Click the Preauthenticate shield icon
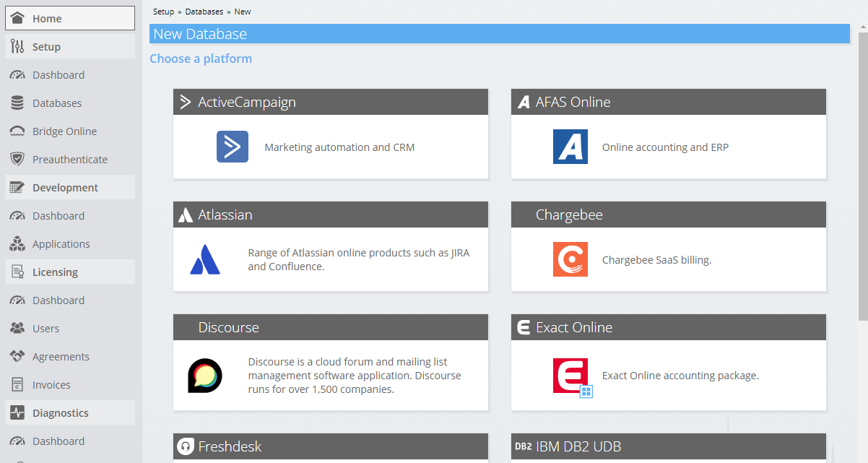This screenshot has width=868, height=463. [17, 159]
